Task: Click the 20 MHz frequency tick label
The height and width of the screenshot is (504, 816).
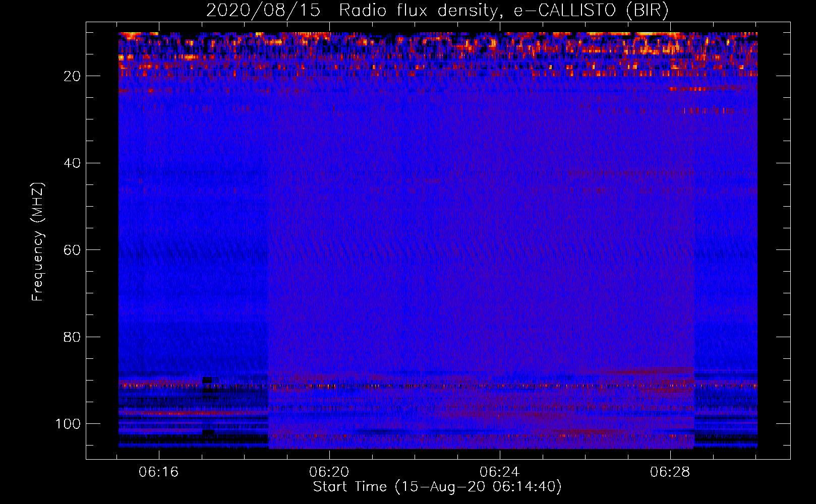Action: [x=72, y=76]
